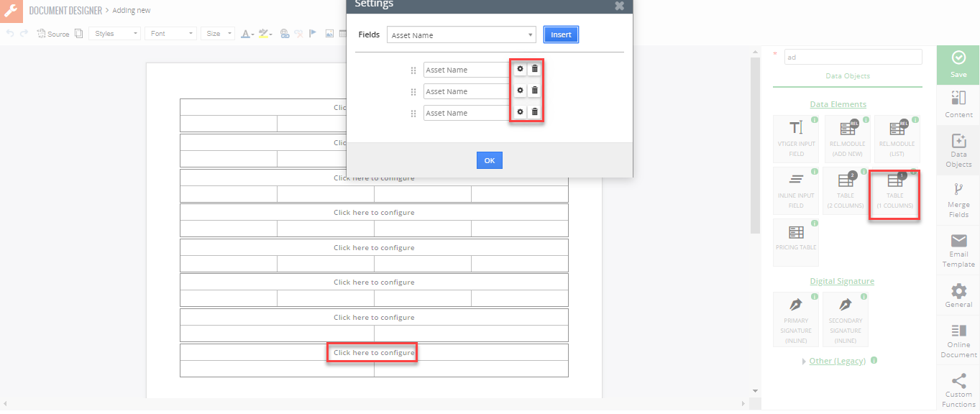Click the info icon on Secondary Signature
The height and width of the screenshot is (414, 980).
(864, 296)
